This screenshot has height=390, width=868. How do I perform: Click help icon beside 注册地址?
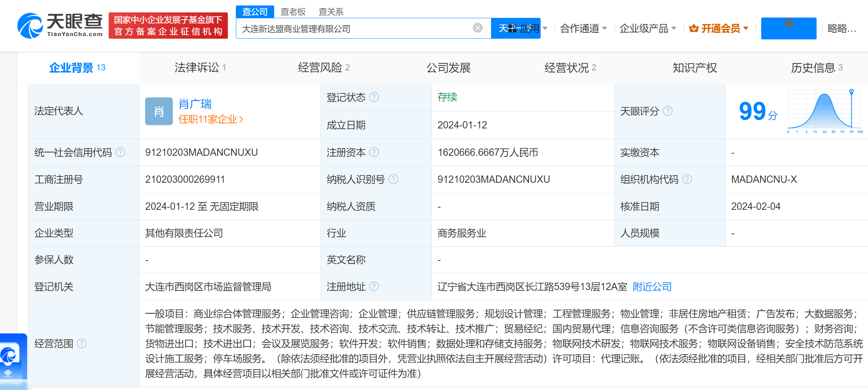pos(374,287)
